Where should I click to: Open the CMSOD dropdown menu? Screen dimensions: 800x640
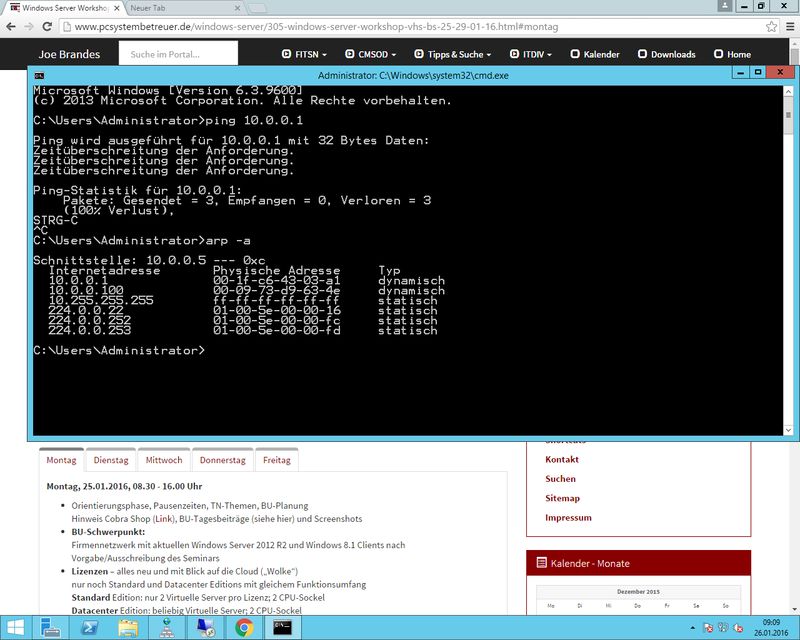click(x=370, y=54)
